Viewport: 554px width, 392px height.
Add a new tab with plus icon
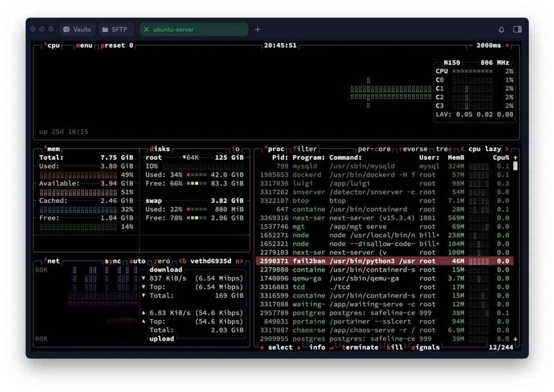pos(258,30)
